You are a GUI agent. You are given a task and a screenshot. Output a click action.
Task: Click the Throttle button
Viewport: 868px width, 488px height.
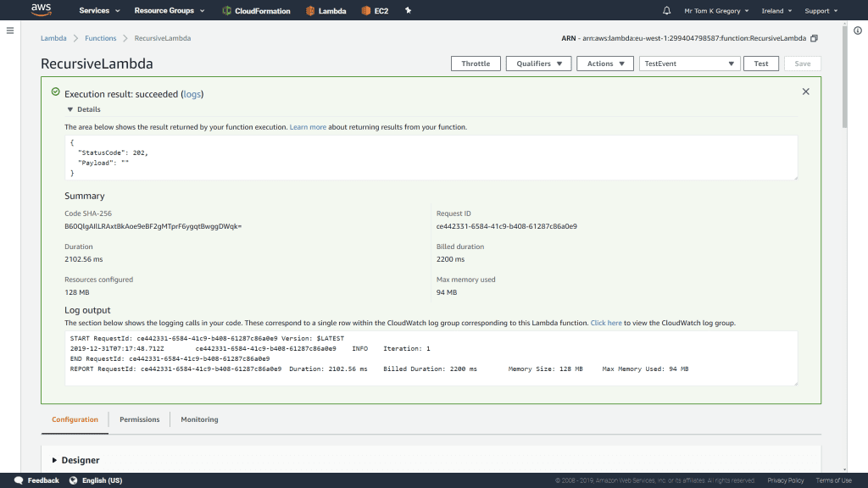click(476, 64)
